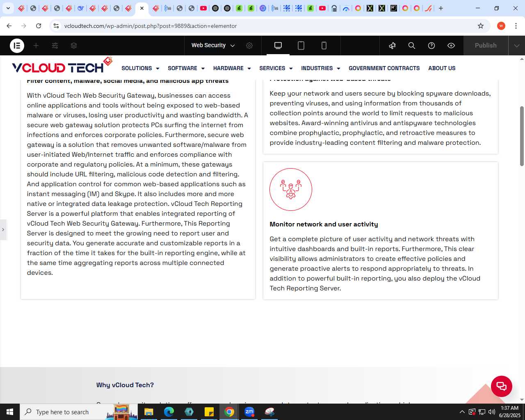
Task: Close the active browser tab
Action: tap(142, 8)
